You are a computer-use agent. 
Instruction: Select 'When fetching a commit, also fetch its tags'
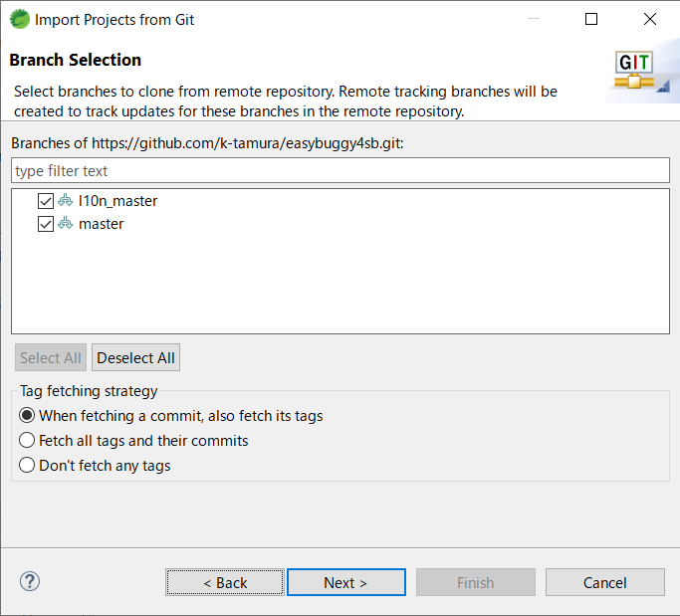[28, 416]
